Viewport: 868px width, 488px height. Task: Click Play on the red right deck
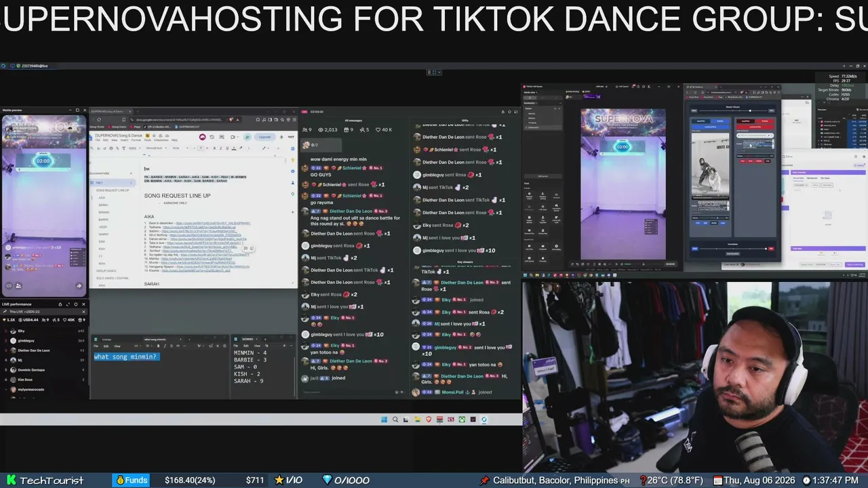point(743,161)
